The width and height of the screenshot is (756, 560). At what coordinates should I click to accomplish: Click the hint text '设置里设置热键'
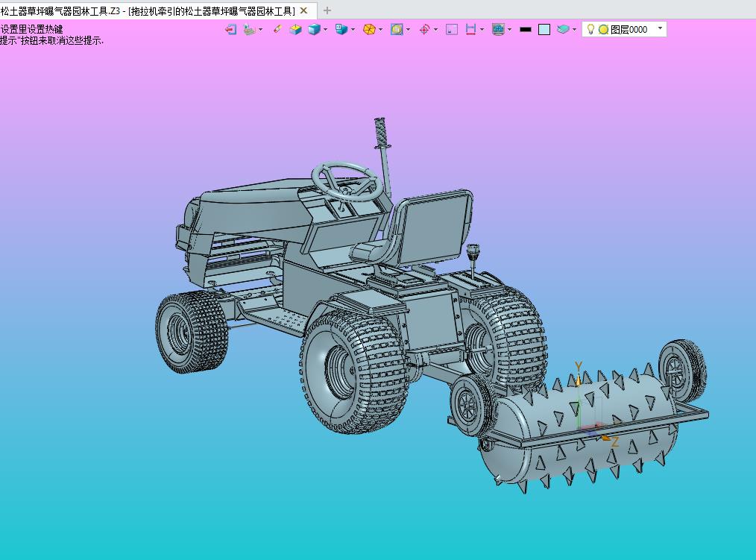[x=32, y=29]
